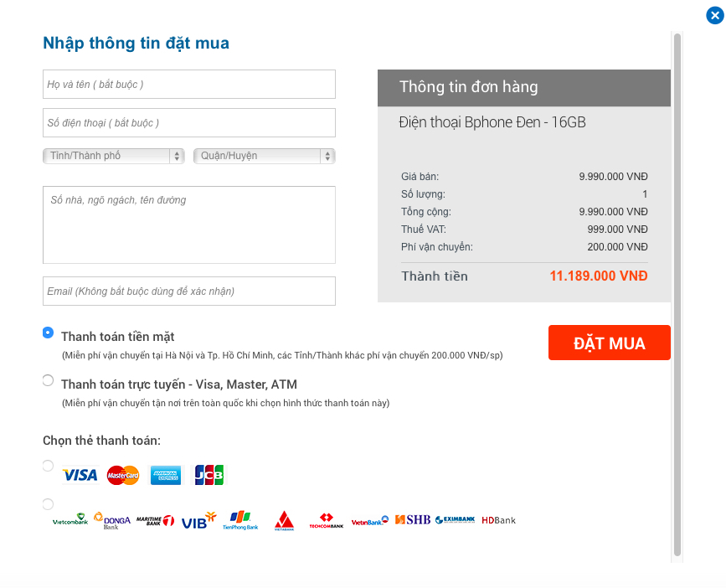The image size is (726, 588).
Task: Focus the Email input field
Action: (x=189, y=291)
